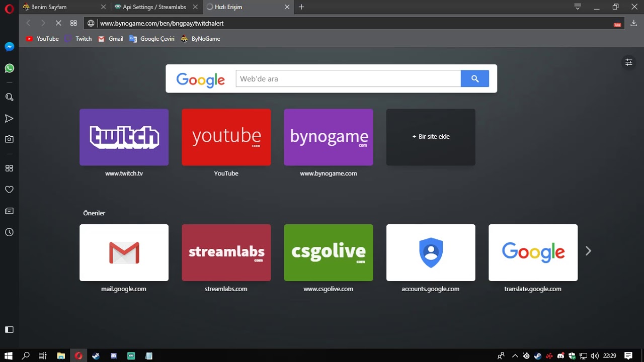Close the Hızlı Erişim tab
Viewport: 644px width, 362px height.
pos(287,7)
